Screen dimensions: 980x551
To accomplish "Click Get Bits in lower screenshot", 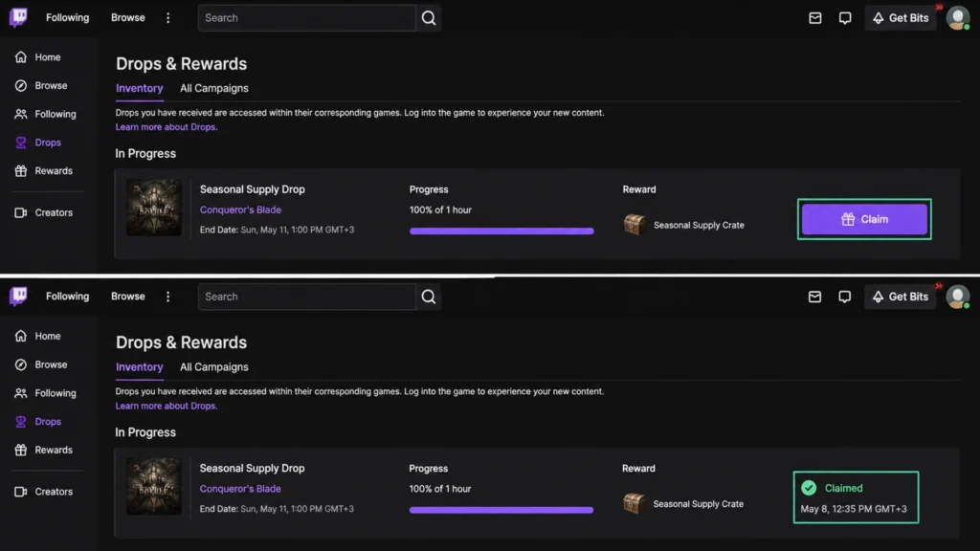I will point(901,297).
